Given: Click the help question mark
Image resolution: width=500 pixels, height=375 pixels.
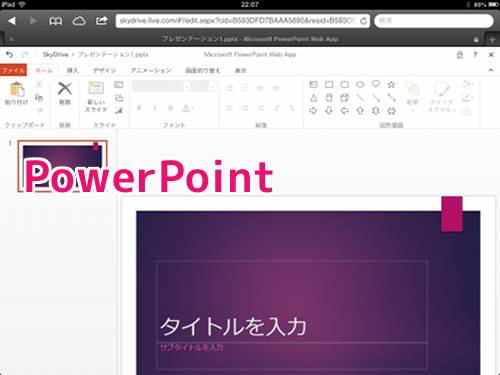Looking at the screenshot, I should [x=475, y=55].
